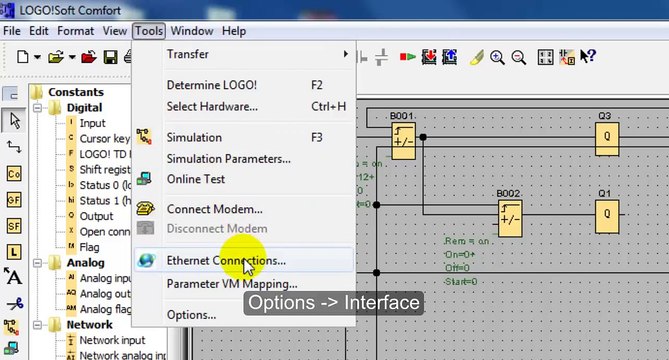Collapse the Digital tree folder
Image resolution: width=669 pixels, height=360 pixels.
point(38,107)
